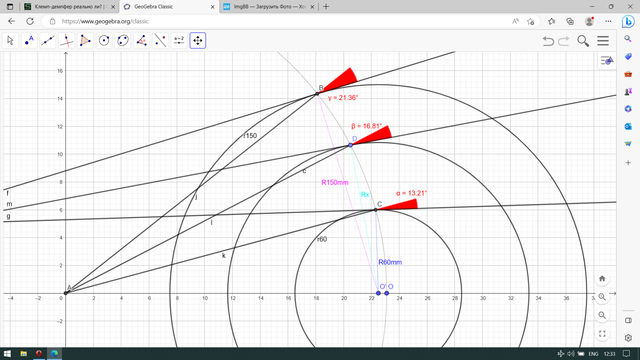Switch to the first browser tab
640x360 pixels.
click(69, 7)
